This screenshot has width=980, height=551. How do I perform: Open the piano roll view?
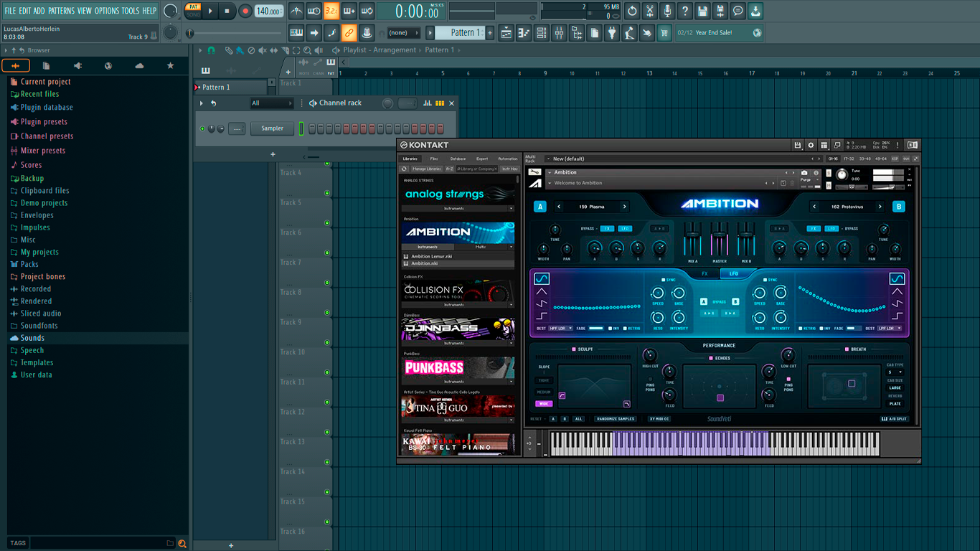[x=524, y=33]
